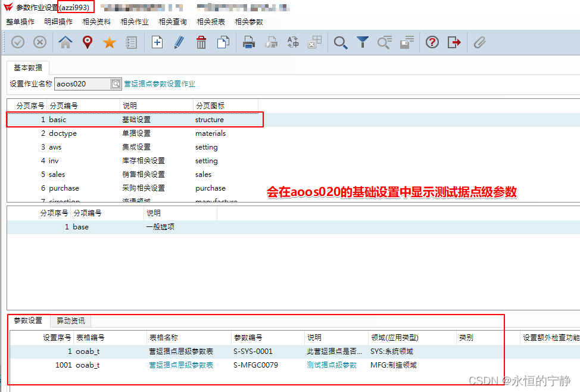This screenshot has height=392, width=580.
Task: Select the base 一般选项 row
Action: click(x=294, y=227)
